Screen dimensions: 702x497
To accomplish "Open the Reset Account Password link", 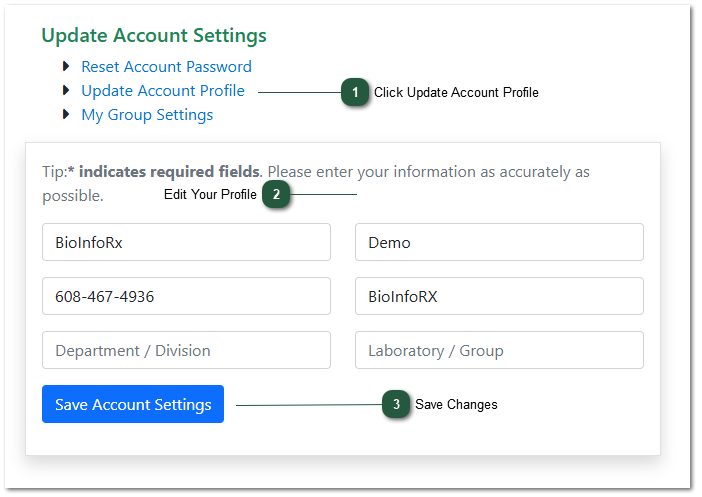I will (166, 67).
